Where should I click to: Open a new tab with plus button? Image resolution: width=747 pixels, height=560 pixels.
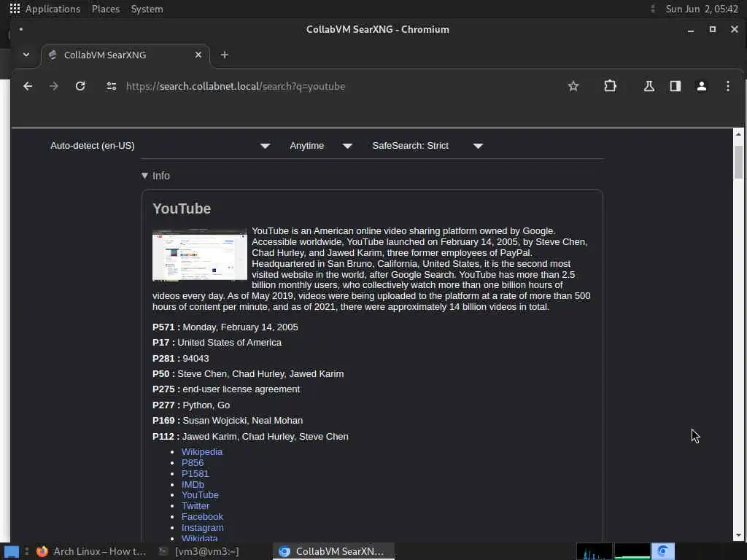(225, 55)
